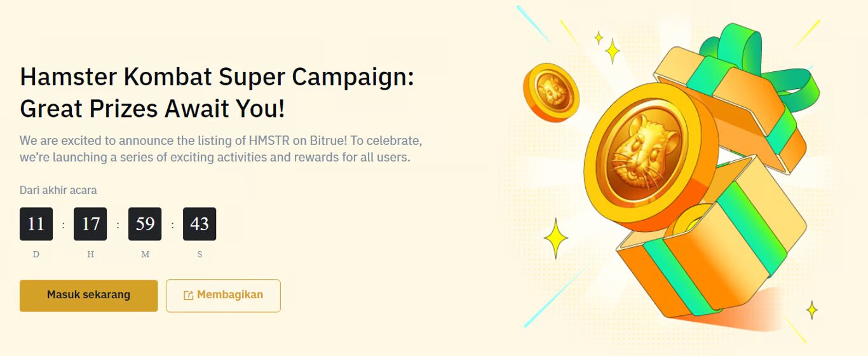Image resolution: width=868 pixels, height=356 pixels.
Task: Click the Membagikan share button
Action: point(223,296)
